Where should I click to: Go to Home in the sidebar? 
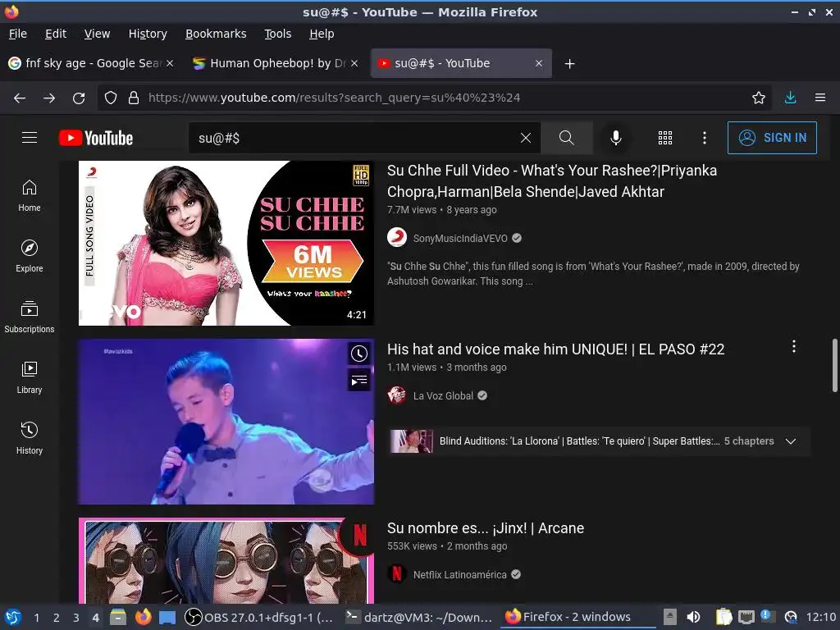pos(30,196)
